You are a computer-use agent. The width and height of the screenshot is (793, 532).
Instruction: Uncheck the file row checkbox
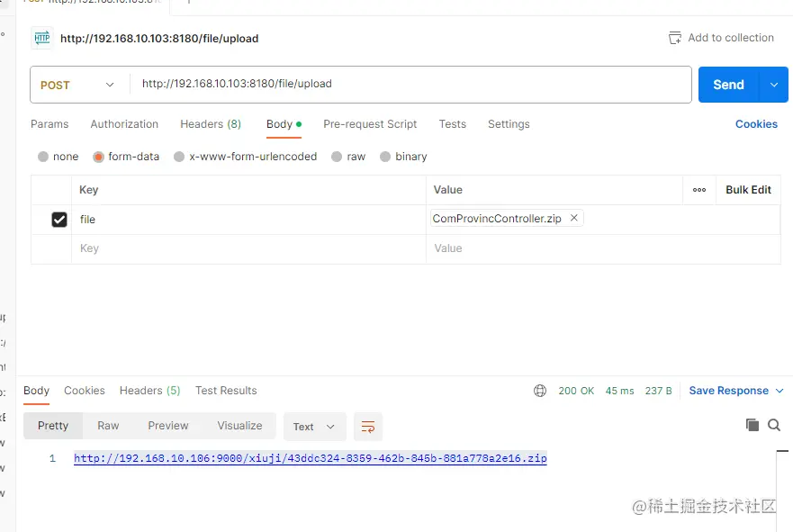tap(59, 220)
